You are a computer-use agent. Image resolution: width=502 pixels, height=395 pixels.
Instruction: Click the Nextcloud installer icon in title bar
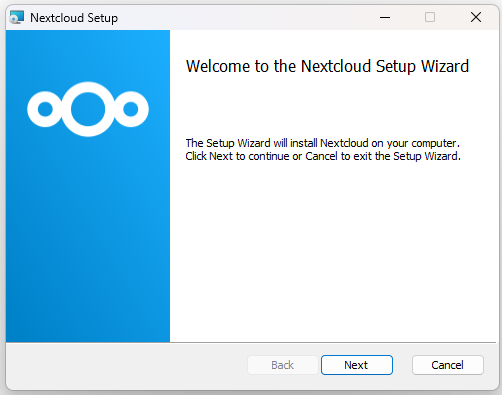point(17,17)
